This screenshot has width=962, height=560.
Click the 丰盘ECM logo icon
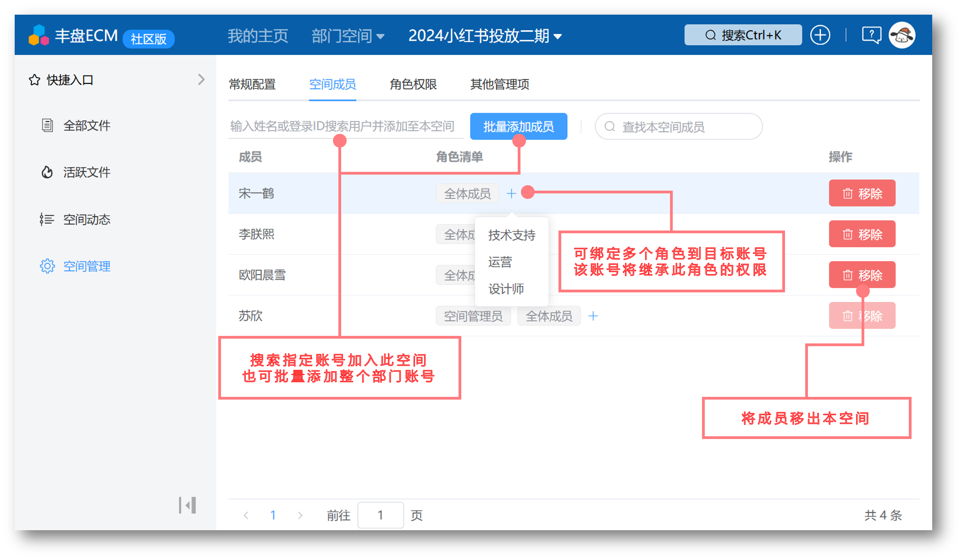(39, 35)
